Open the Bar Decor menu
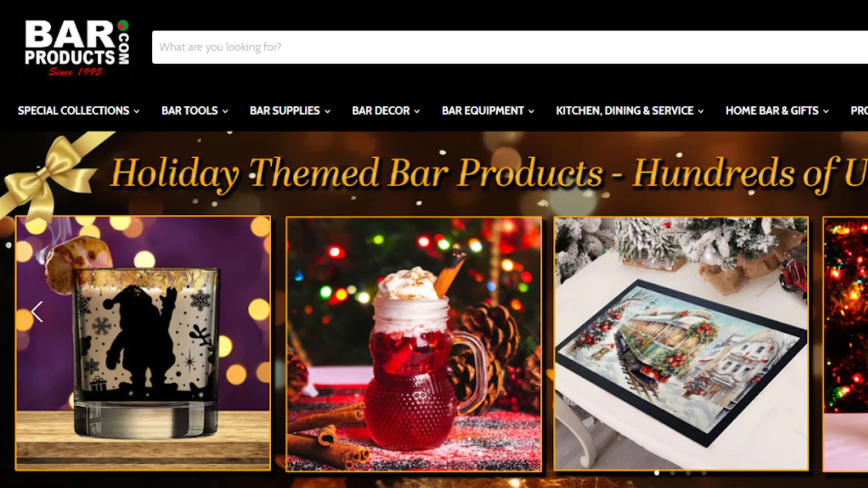The width and height of the screenshot is (868, 488). pos(386,111)
